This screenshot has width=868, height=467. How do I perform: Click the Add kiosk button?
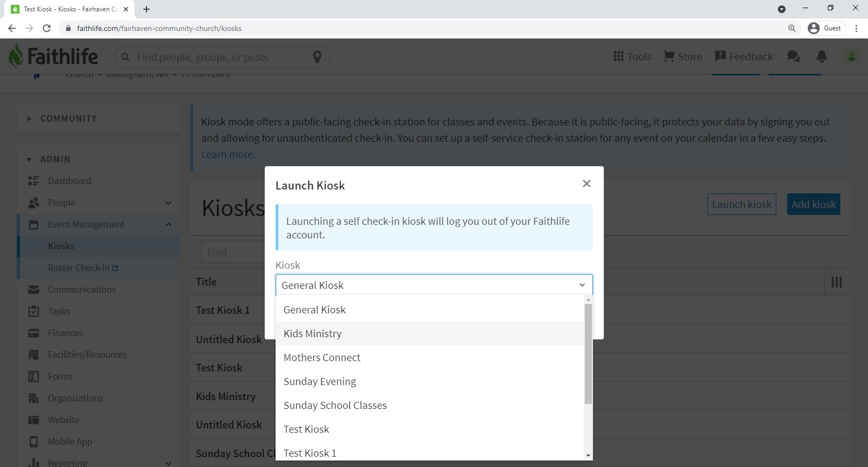(x=814, y=204)
